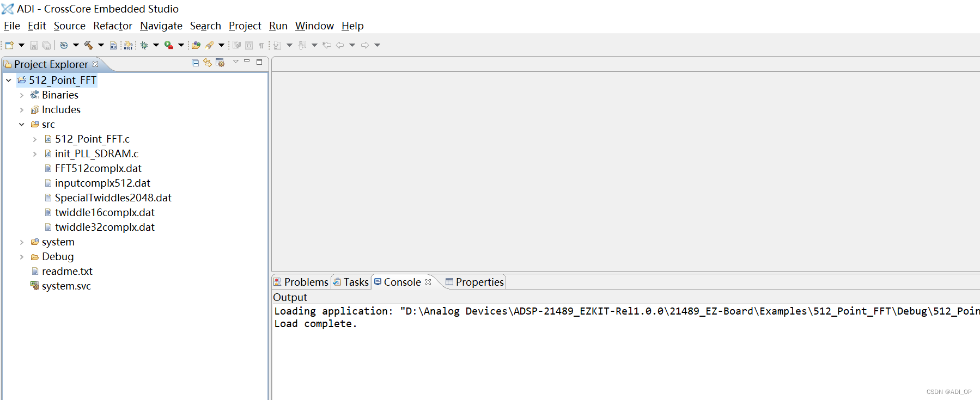Click the build configuration target icon

[64, 45]
